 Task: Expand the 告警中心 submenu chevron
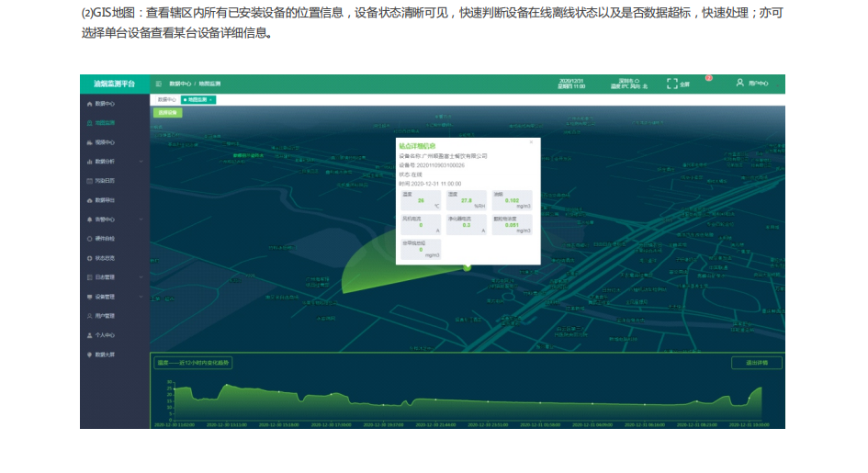141,220
